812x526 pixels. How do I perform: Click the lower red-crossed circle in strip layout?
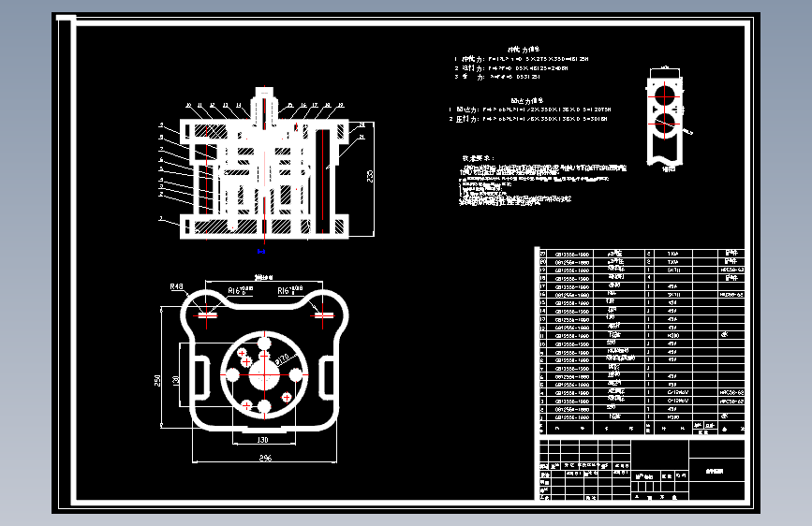[664, 124]
